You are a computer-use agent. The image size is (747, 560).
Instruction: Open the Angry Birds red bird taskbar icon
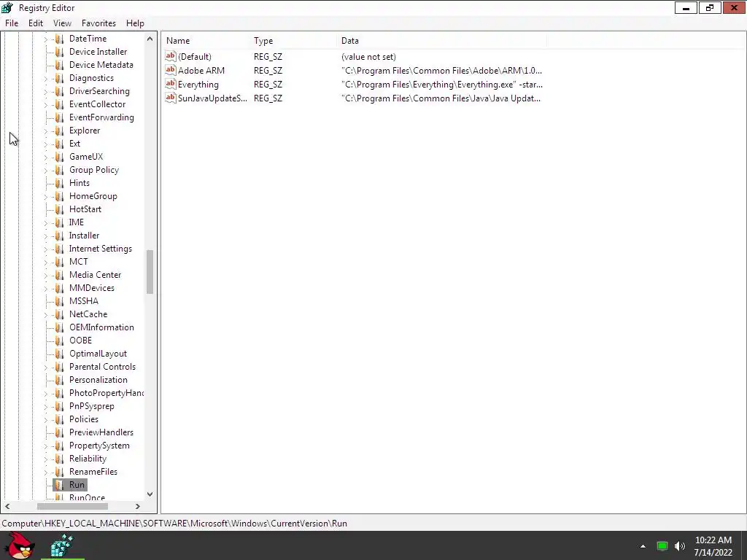(x=18, y=545)
